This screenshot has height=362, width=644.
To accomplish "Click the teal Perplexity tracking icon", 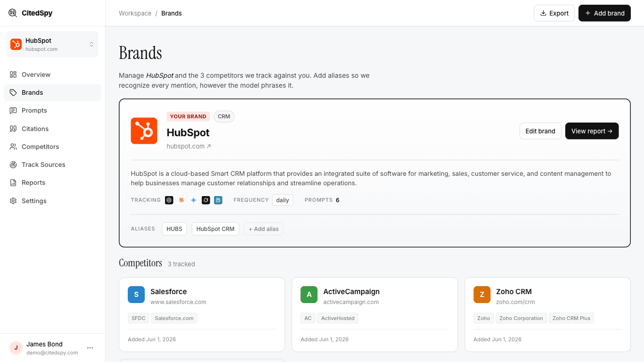I will click(x=218, y=200).
